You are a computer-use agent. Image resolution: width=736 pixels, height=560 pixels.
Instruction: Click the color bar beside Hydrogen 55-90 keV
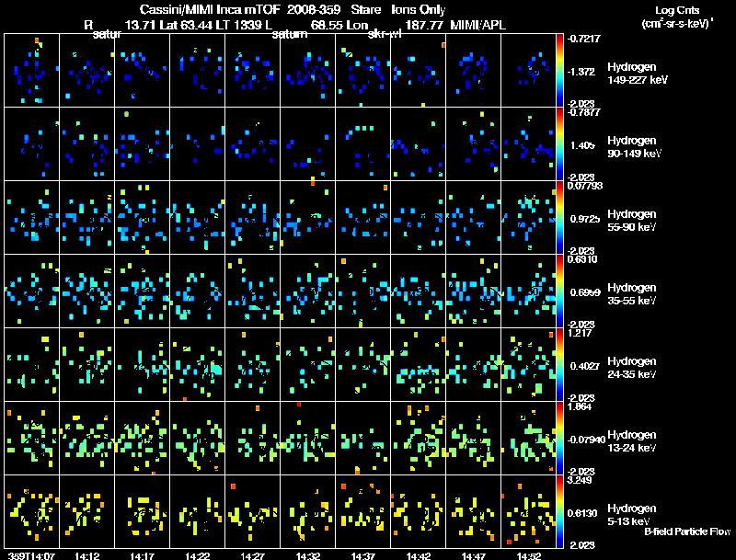click(x=559, y=218)
